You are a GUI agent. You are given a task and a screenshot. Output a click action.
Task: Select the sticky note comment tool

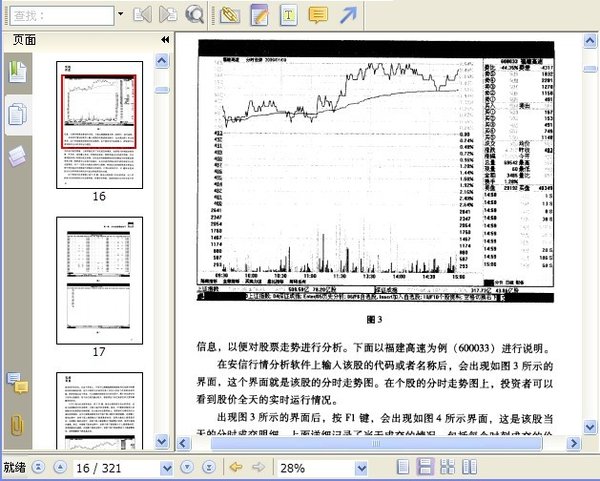click(318, 15)
